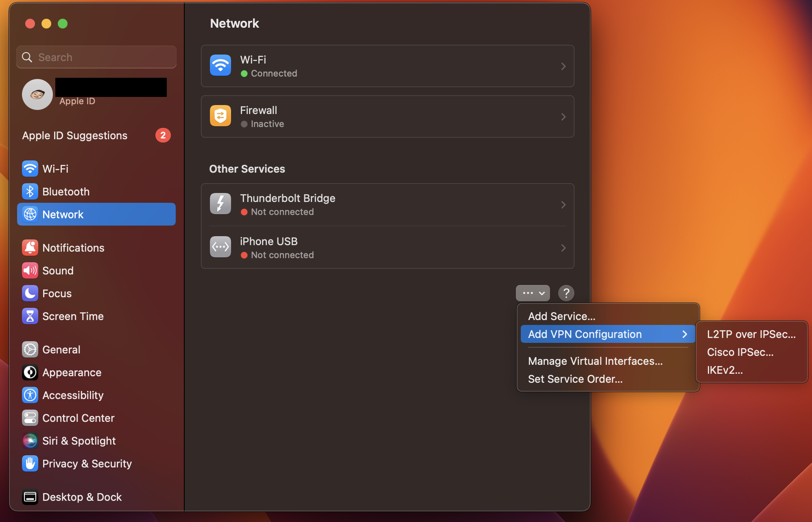Image resolution: width=812 pixels, height=522 pixels.
Task: Open the Wi-Fi Connected service row
Action: tap(387, 66)
